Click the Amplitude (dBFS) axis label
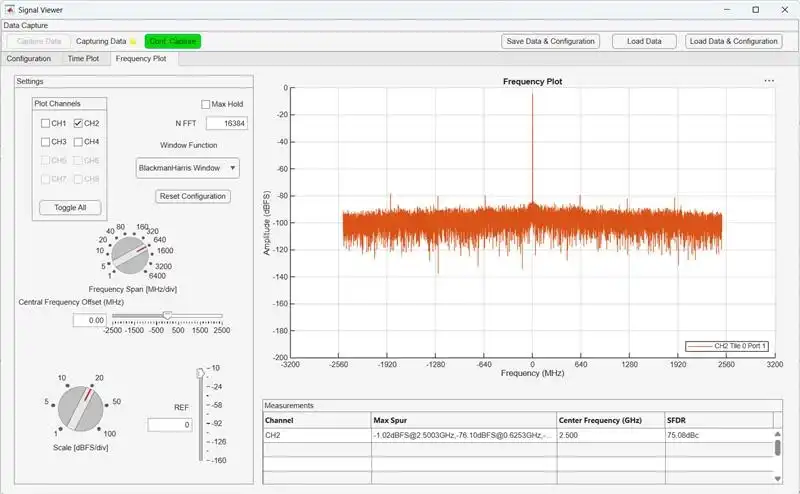This screenshot has height=494, width=800. pos(266,223)
